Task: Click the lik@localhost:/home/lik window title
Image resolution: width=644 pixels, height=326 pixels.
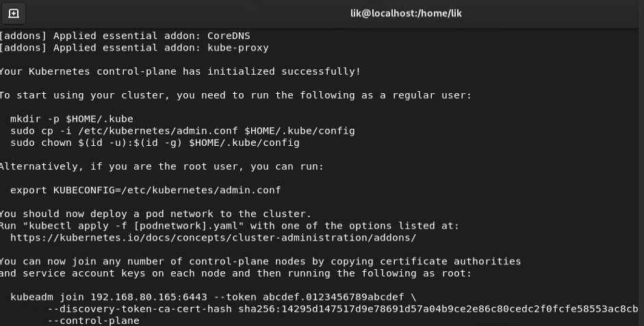Action: pos(406,14)
